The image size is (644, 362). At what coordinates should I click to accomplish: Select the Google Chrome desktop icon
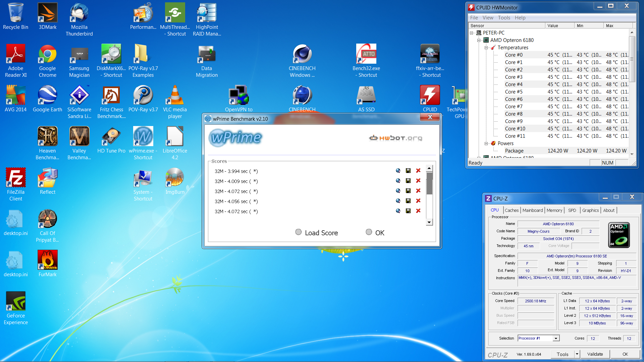tap(48, 61)
